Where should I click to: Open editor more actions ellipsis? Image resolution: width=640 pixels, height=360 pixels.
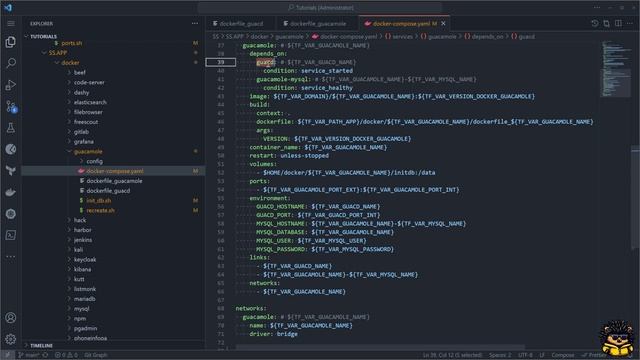[630, 24]
